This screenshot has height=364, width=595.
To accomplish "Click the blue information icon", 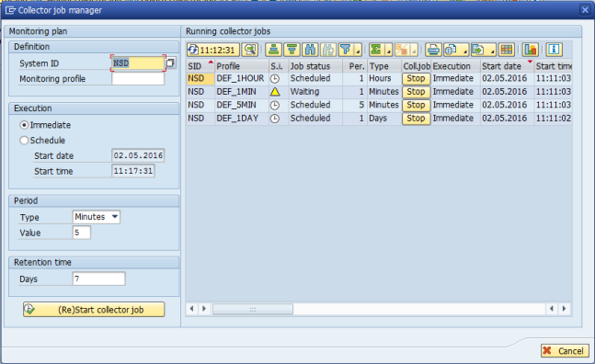I will 554,50.
